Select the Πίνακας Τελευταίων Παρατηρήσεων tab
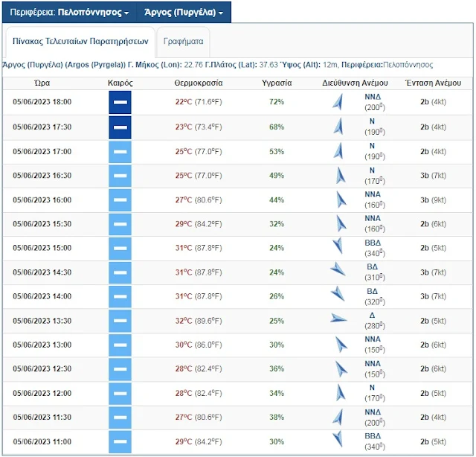 pyautogui.click(x=80, y=42)
